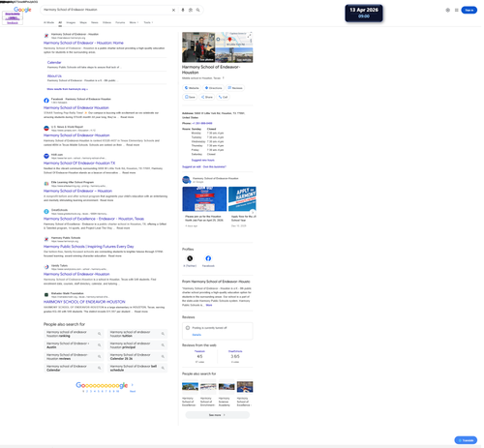
Task: Click the Details link in Reviews box
Action: [197, 335]
